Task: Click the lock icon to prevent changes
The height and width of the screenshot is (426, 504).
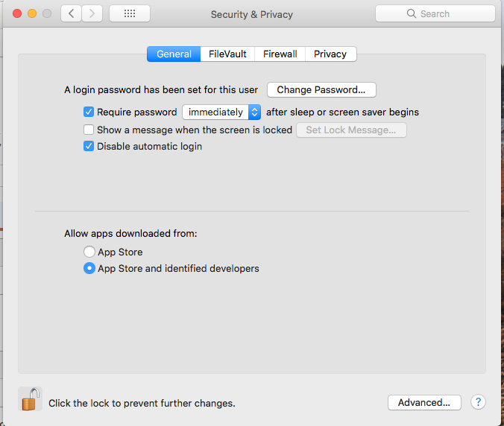Action: coord(30,401)
